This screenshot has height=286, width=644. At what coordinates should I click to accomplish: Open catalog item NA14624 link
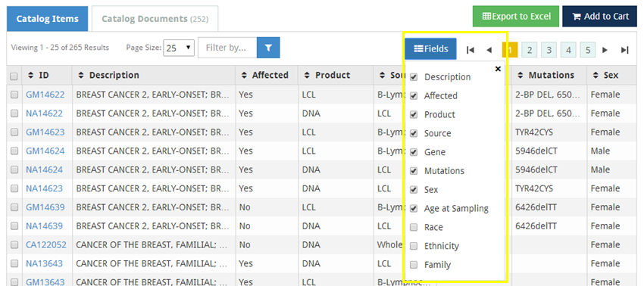click(x=45, y=169)
